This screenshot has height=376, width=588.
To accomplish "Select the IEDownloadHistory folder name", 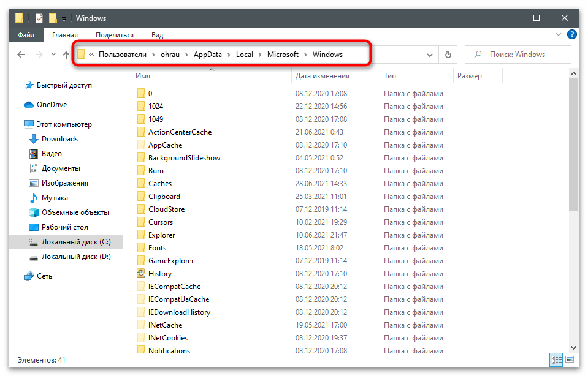I will coord(179,312).
